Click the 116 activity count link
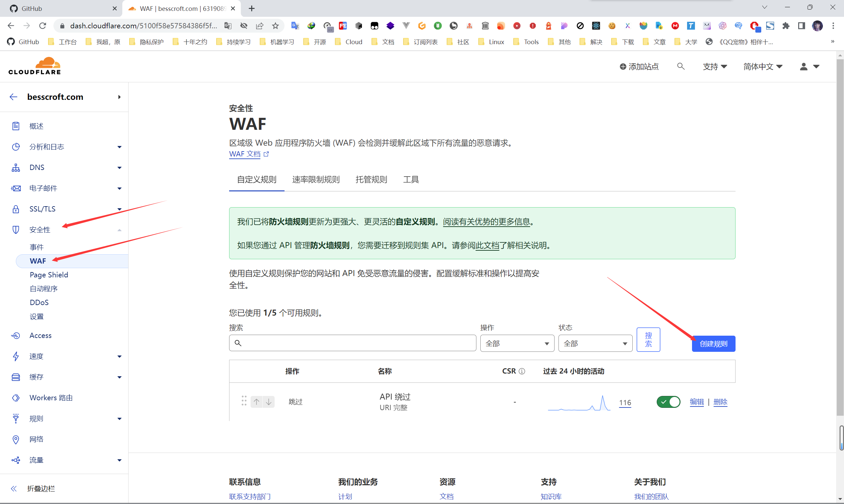844x504 pixels. point(625,403)
